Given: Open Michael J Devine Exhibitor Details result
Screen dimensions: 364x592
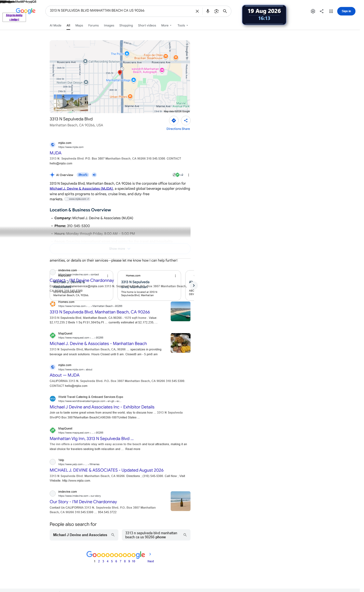Looking at the screenshot, I should coord(102,407).
